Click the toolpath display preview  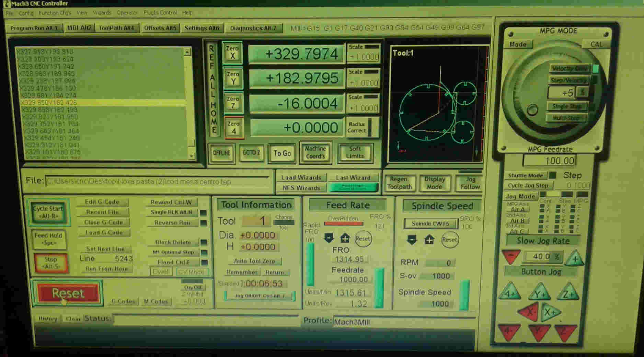(x=438, y=103)
